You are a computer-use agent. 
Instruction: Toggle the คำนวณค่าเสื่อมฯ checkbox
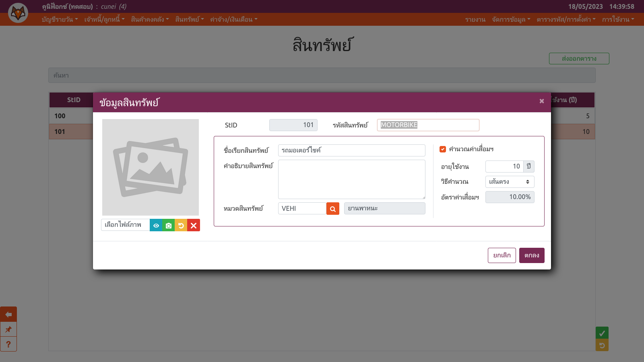[x=443, y=149]
